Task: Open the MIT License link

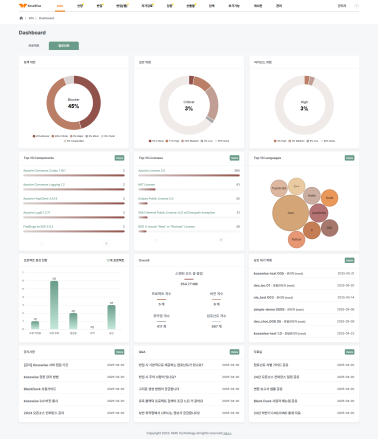Action: click(x=147, y=184)
